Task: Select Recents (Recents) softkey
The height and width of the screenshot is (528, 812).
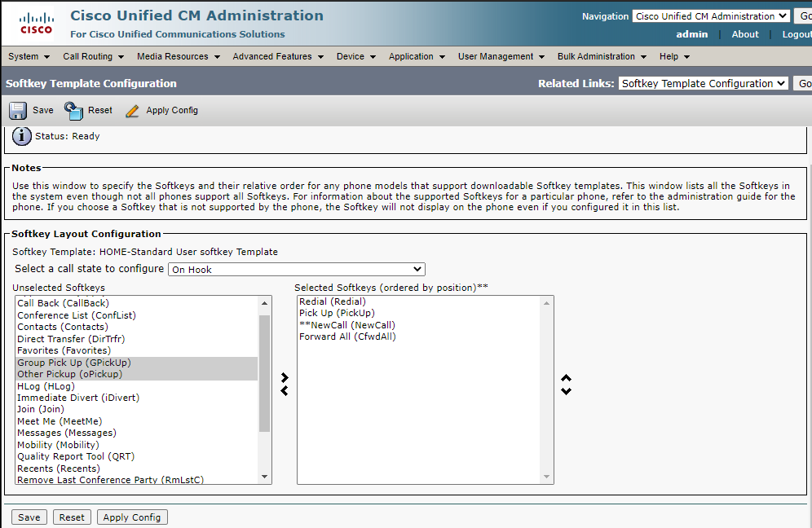Action: 137,469
